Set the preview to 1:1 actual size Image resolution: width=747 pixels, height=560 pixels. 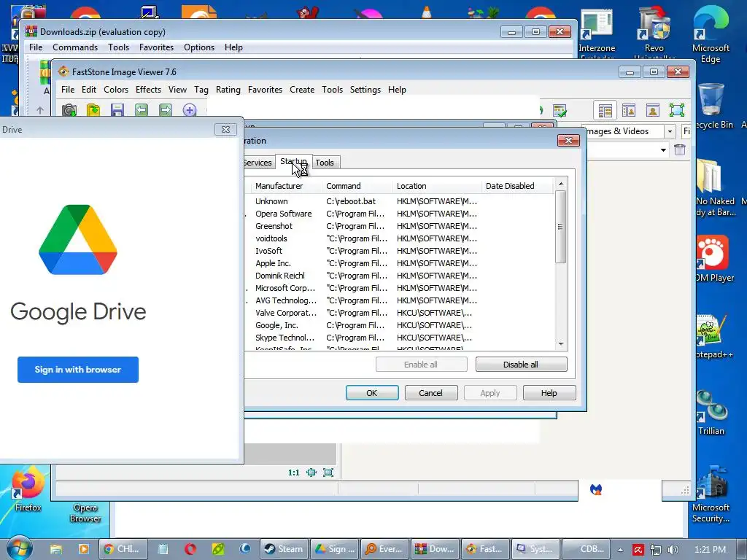[x=294, y=472]
